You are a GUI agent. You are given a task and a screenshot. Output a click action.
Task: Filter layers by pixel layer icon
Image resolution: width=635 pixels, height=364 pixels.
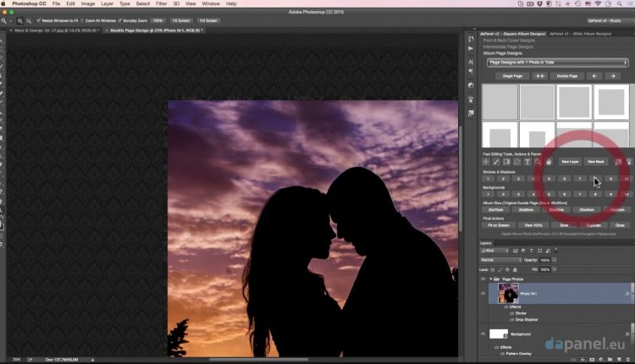(515, 251)
